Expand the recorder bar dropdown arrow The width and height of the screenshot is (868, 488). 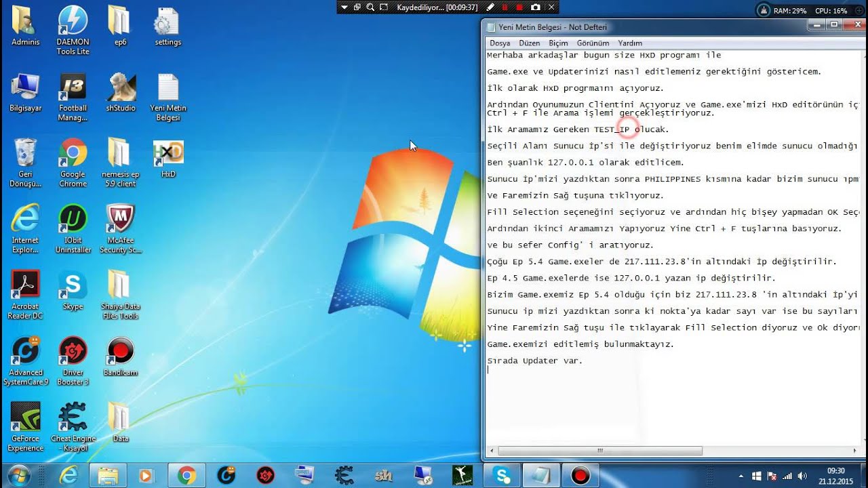344,7
